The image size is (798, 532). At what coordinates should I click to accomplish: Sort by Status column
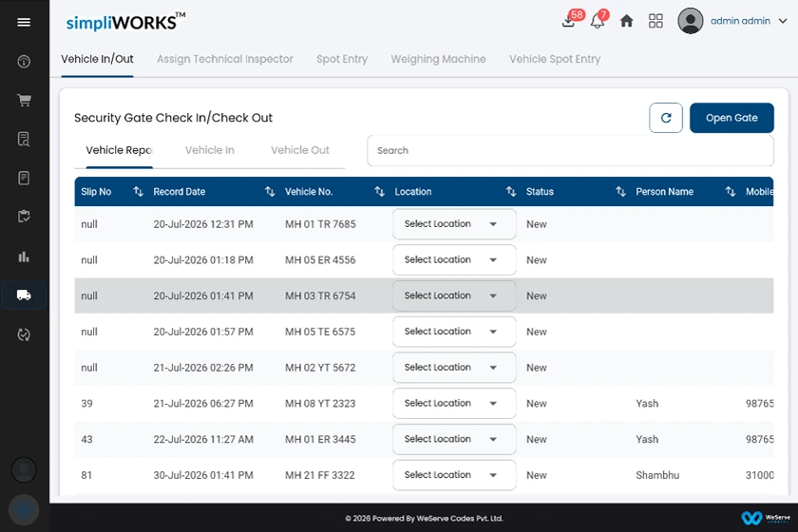click(x=620, y=191)
